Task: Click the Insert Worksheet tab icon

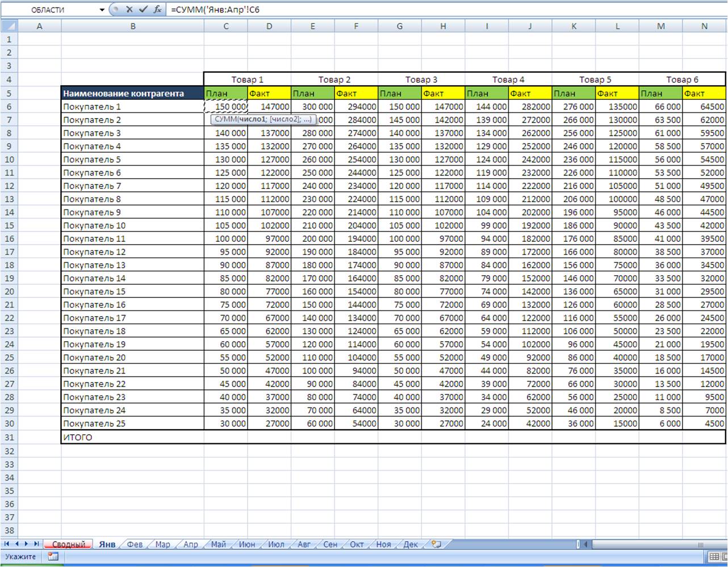Action: pos(436,544)
